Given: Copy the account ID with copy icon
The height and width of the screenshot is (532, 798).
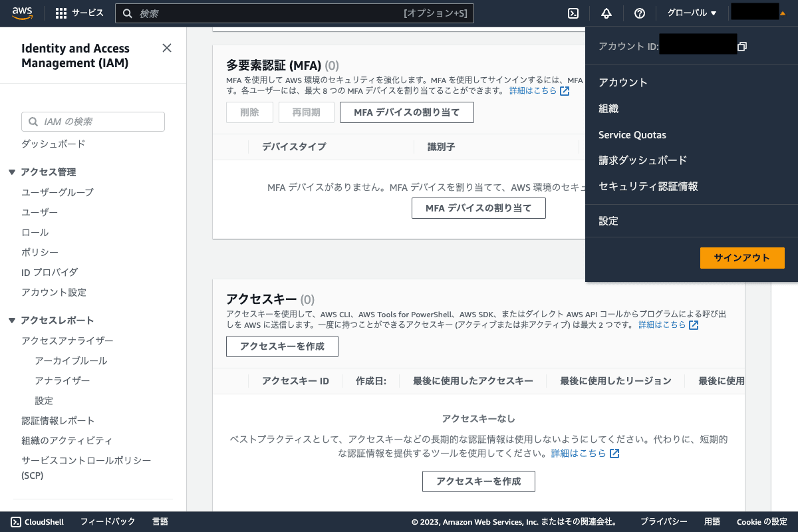Looking at the screenshot, I should tap(742, 47).
